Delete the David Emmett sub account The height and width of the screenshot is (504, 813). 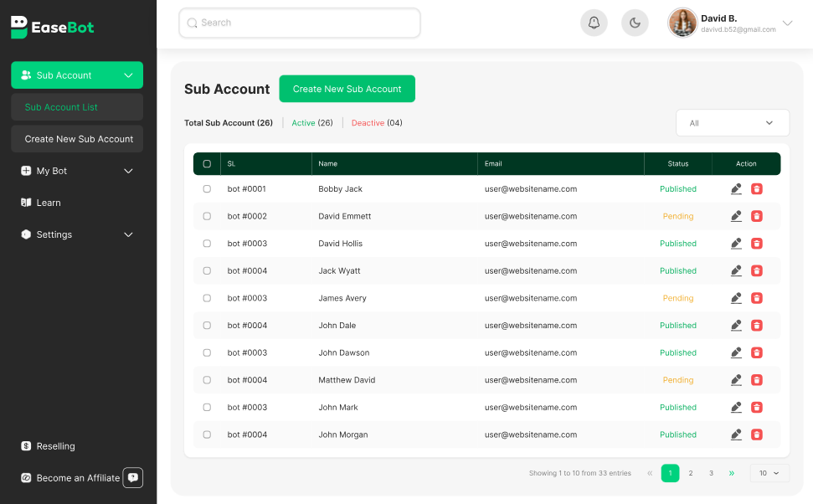click(757, 216)
